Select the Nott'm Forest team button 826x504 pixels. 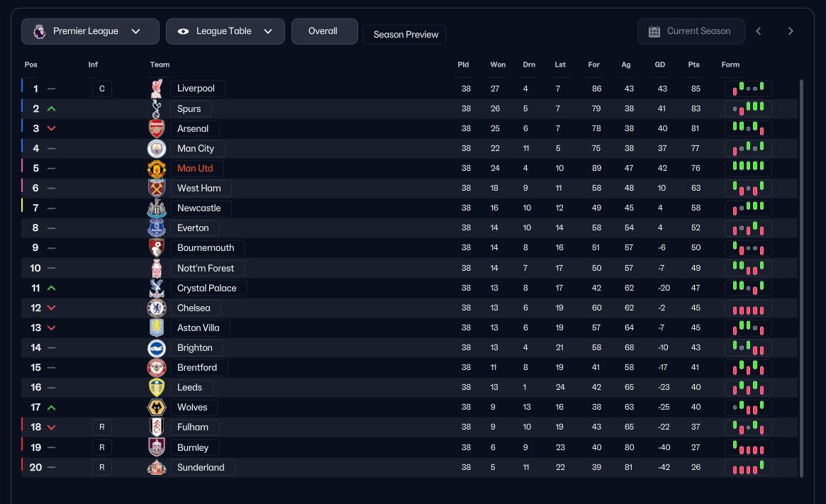(x=206, y=269)
